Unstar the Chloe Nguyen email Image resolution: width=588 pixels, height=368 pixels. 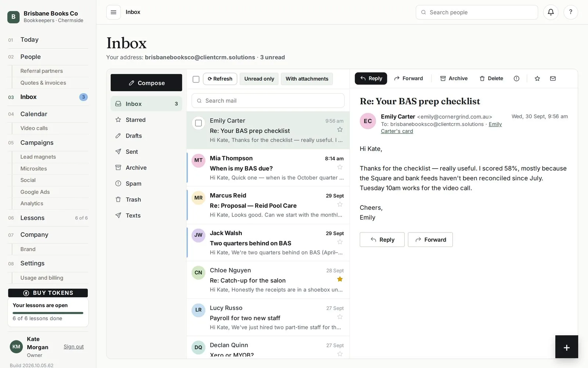pyautogui.click(x=340, y=279)
